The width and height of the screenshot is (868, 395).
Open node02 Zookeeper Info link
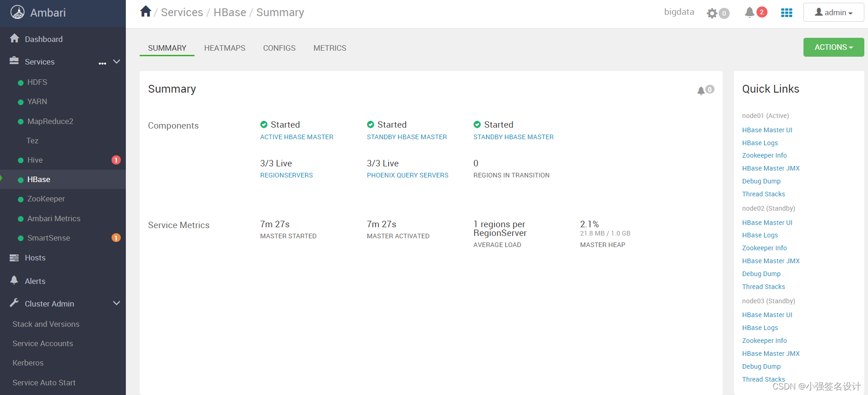[x=764, y=248]
